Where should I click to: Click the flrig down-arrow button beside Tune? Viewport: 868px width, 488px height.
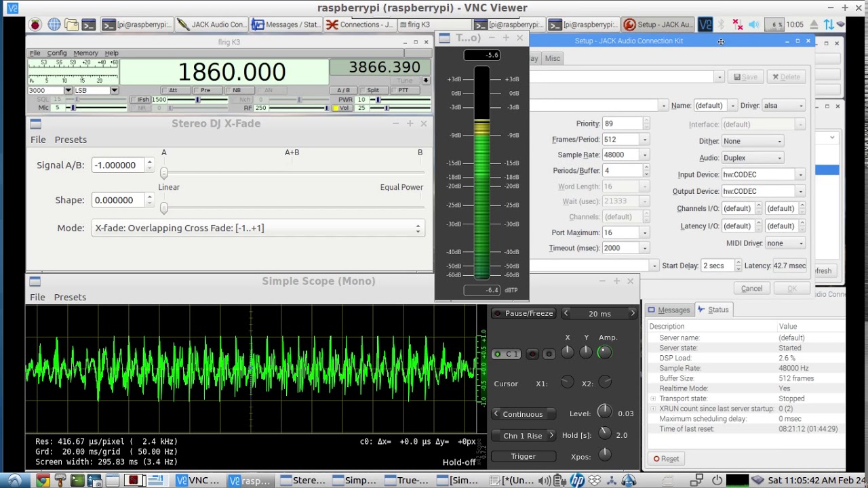(426, 81)
